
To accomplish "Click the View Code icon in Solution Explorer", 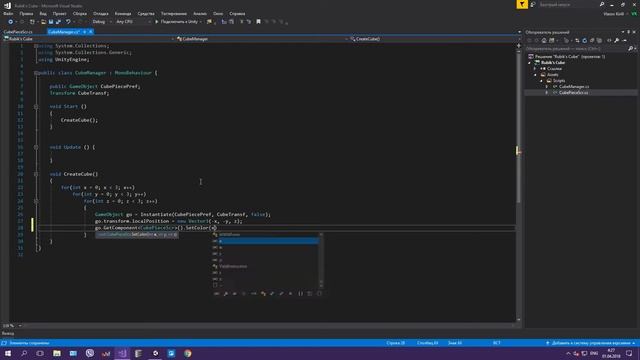I will (609, 40).
